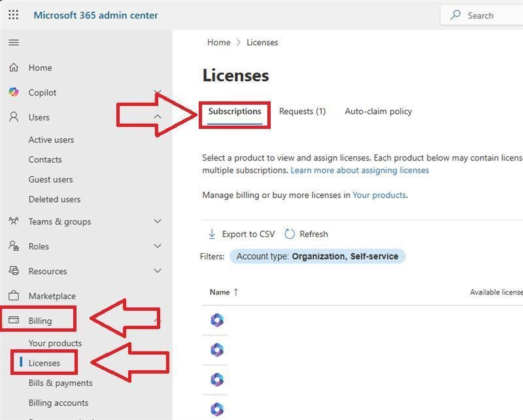523x420 pixels.
Task: Open the app launcher grid icon
Action: [x=13, y=15]
